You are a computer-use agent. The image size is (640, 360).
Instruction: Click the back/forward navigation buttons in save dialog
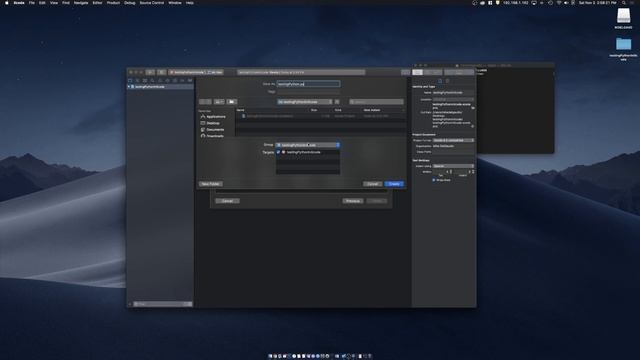pyautogui.click(x=205, y=102)
